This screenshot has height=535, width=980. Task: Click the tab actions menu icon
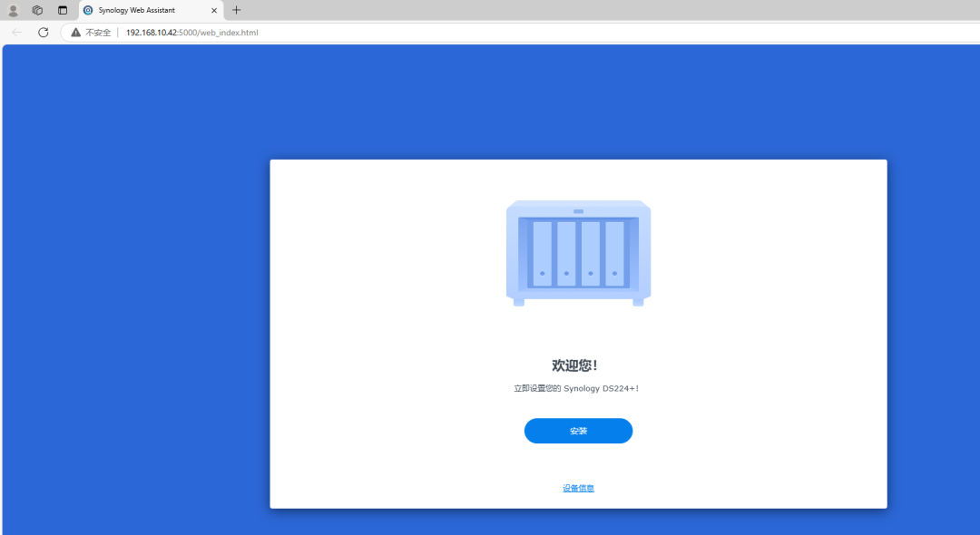tap(63, 11)
